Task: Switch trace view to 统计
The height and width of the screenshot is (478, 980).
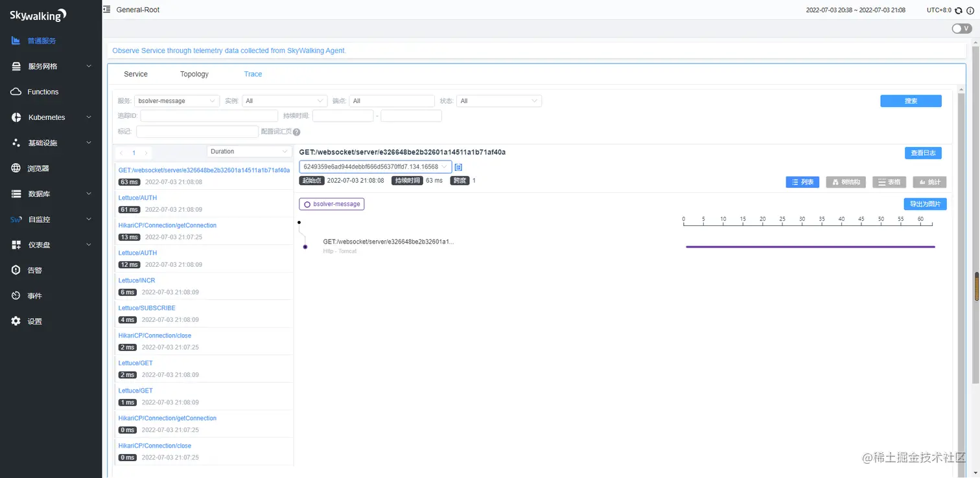Action: coord(930,182)
